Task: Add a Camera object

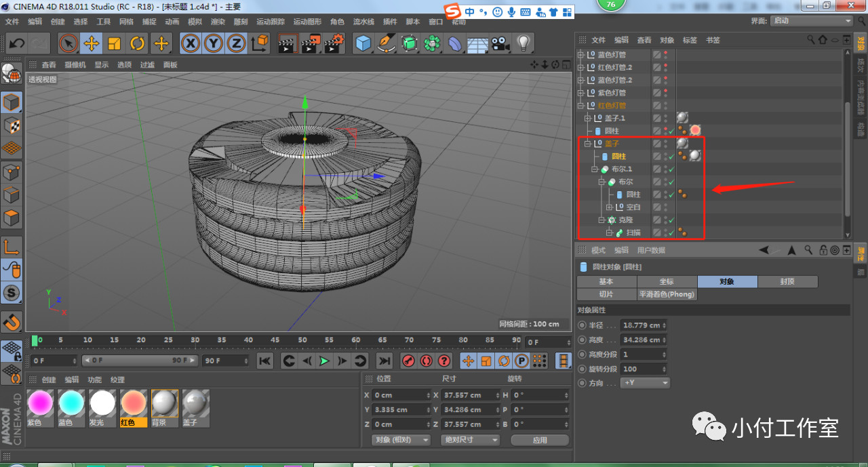Action: (x=500, y=44)
